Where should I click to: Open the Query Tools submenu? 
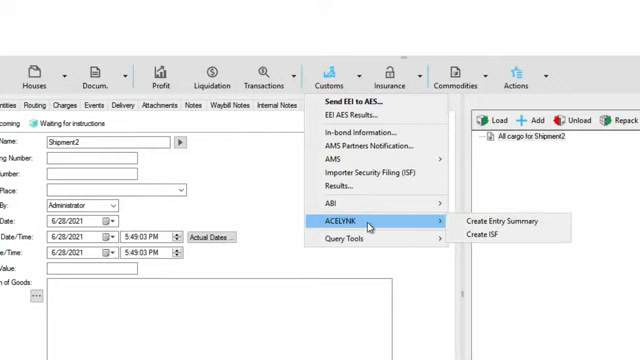tap(376, 238)
